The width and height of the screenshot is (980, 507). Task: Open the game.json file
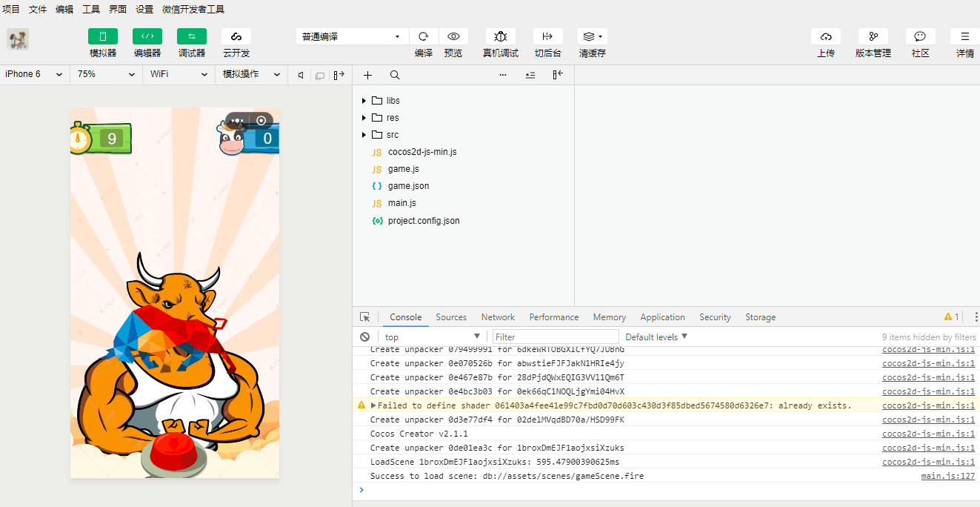[408, 186]
